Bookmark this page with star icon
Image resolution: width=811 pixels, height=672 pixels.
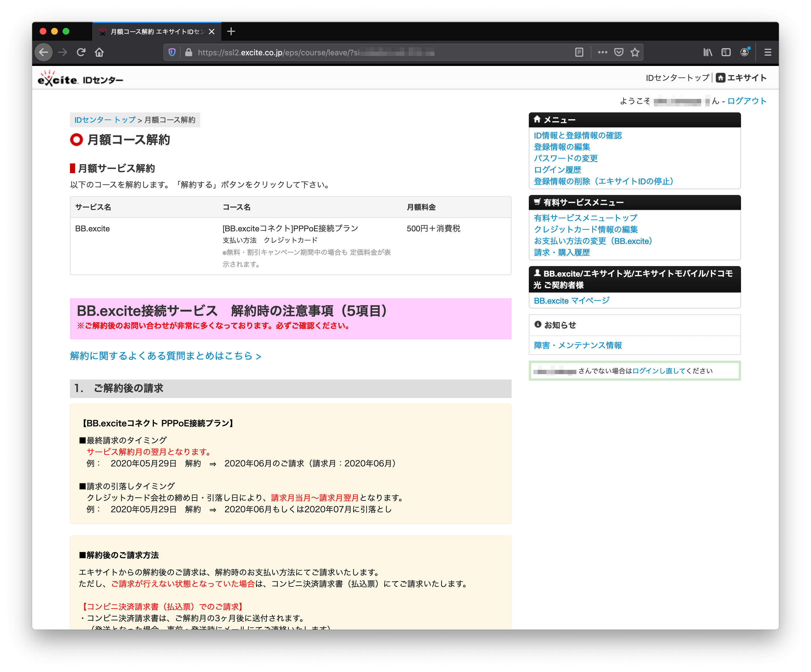[635, 52]
